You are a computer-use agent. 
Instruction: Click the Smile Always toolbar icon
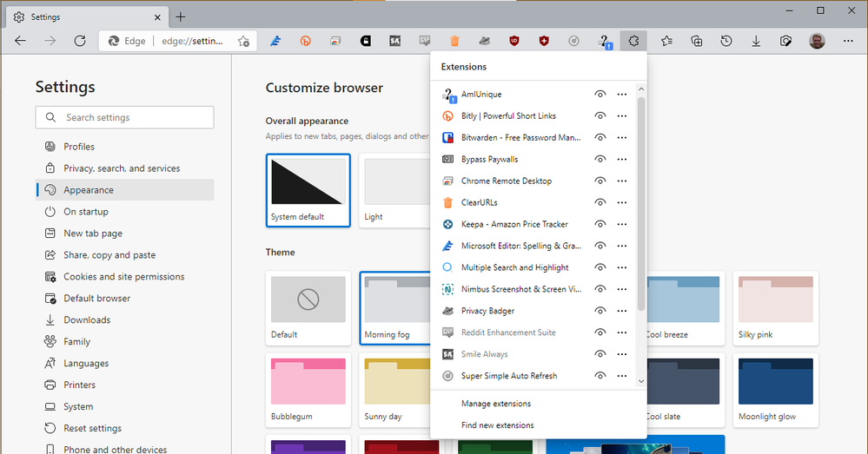point(394,41)
